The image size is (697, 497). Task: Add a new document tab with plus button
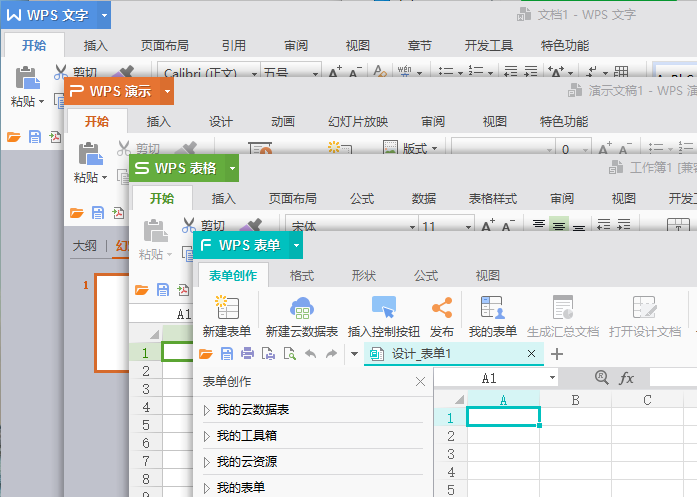point(557,354)
